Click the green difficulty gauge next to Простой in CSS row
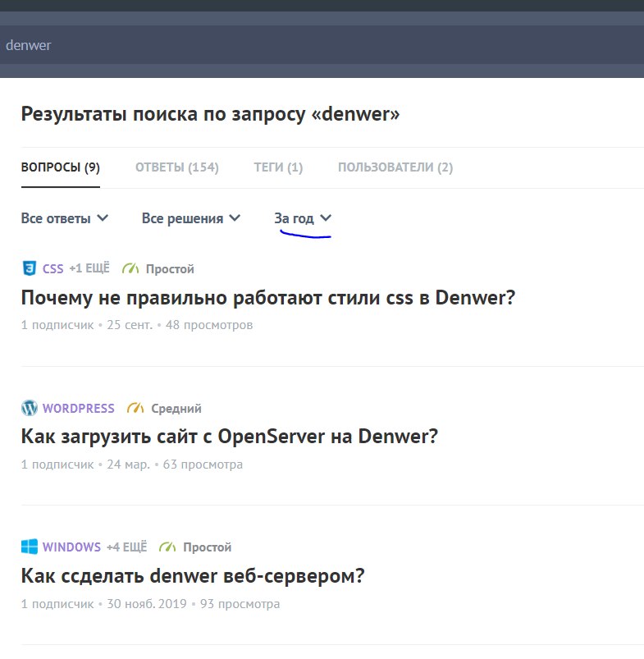The width and height of the screenshot is (644, 659). [130, 268]
